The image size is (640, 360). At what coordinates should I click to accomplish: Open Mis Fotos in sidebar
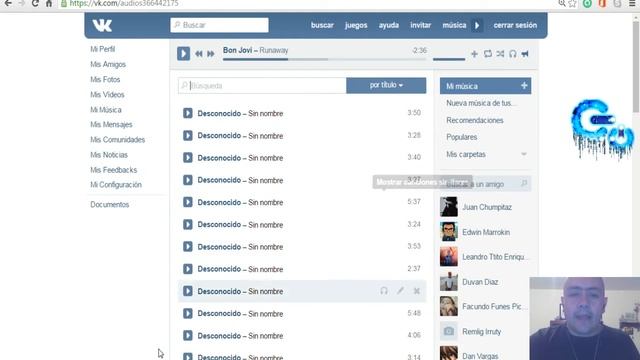point(105,80)
